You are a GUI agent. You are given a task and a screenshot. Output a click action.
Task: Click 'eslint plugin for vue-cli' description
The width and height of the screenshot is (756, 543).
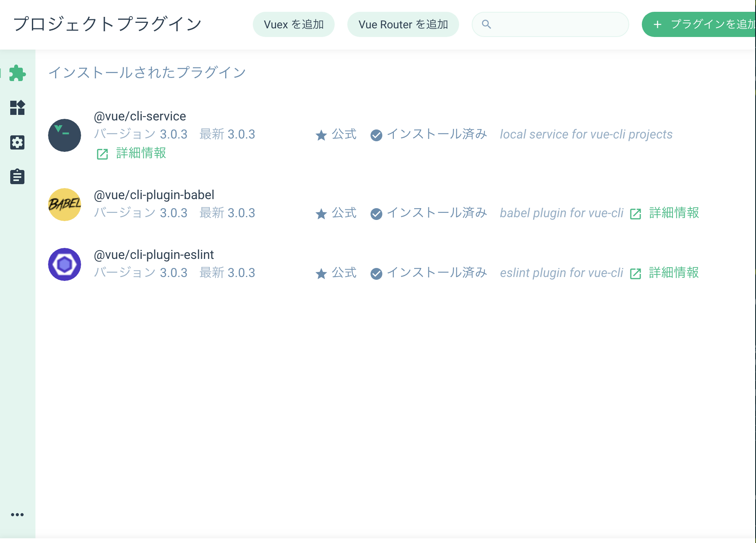[561, 273]
